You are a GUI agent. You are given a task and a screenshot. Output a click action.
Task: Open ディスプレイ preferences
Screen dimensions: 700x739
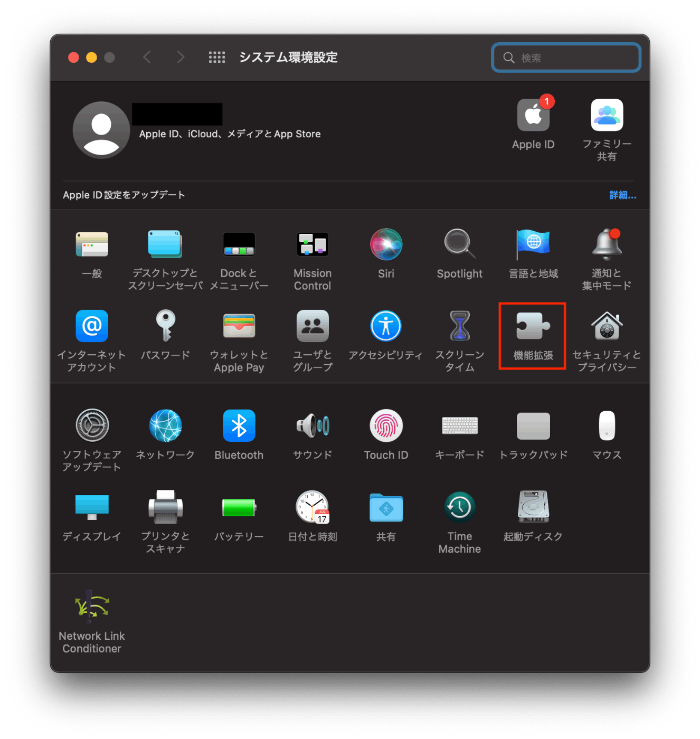click(x=92, y=507)
